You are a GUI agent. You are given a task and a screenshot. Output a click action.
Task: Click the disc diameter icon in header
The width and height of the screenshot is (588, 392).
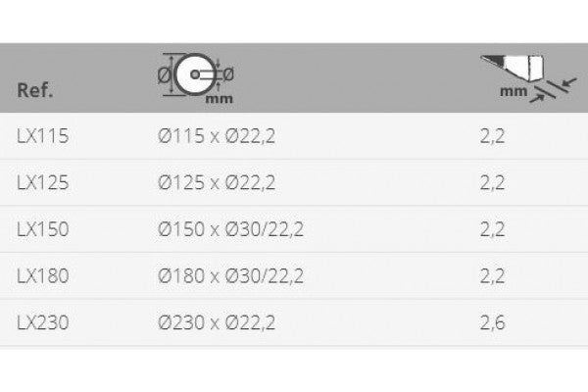196,73
